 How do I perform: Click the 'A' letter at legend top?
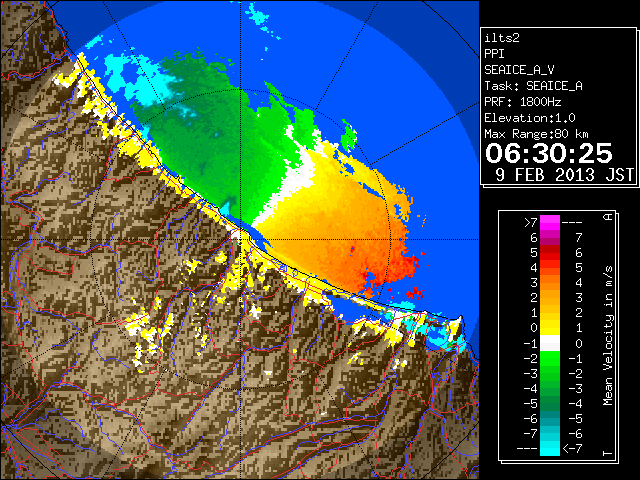[608, 216]
